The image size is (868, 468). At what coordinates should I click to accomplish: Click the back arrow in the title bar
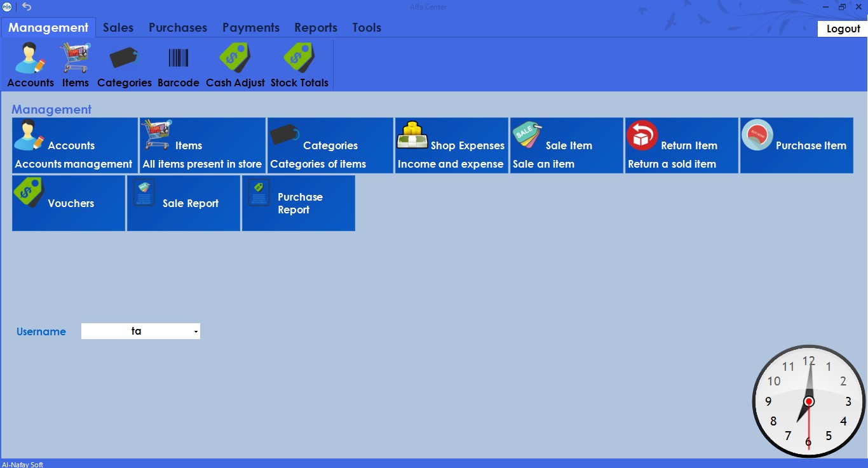25,6
